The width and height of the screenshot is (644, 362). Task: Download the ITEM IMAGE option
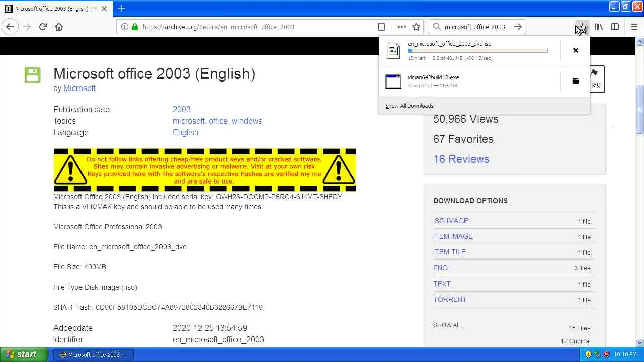coord(453,236)
